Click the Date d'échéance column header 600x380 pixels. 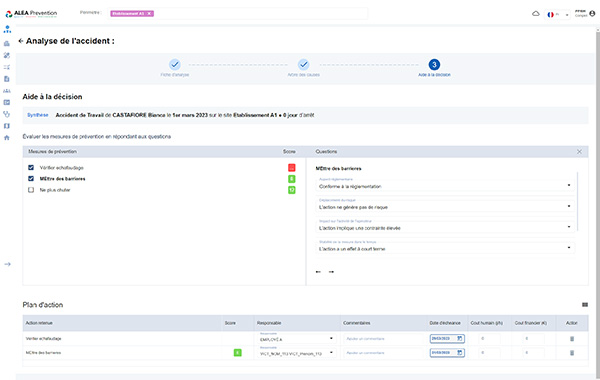pyautogui.click(x=445, y=323)
